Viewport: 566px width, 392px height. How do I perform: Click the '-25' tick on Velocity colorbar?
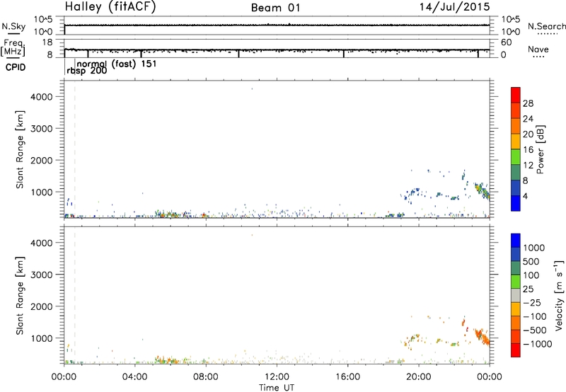pos(533,302)
